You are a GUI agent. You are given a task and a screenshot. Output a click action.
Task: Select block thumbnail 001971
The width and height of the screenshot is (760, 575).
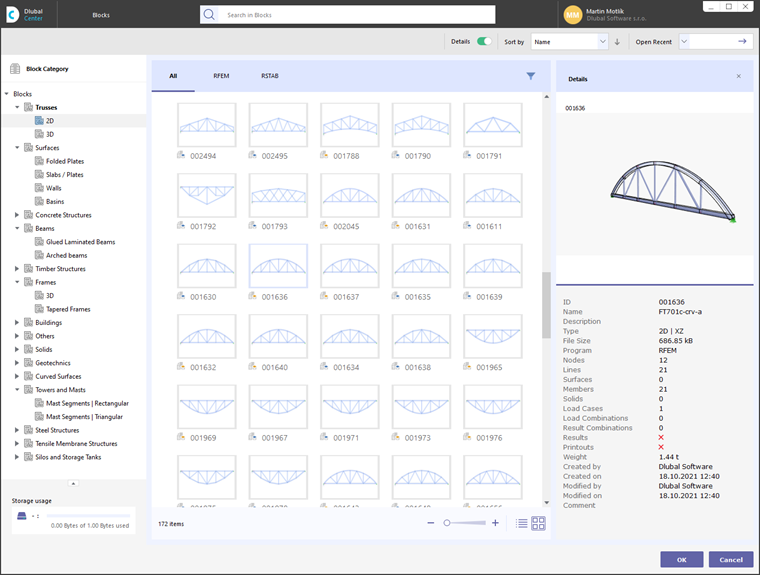[x=349, y=407]
